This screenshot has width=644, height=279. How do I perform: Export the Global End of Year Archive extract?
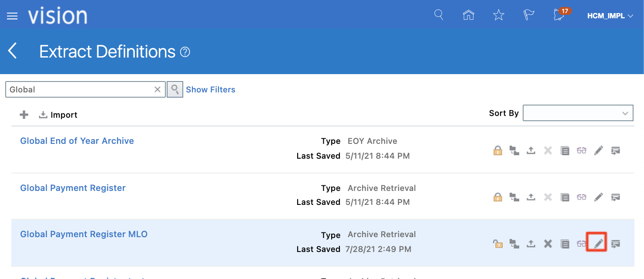[531, 151]
